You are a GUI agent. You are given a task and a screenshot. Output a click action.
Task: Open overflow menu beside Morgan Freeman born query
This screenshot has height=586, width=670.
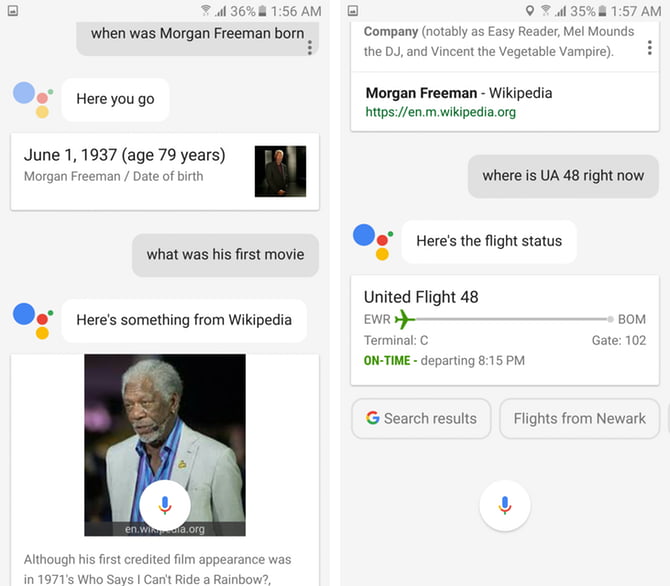(x=310, y=47)
